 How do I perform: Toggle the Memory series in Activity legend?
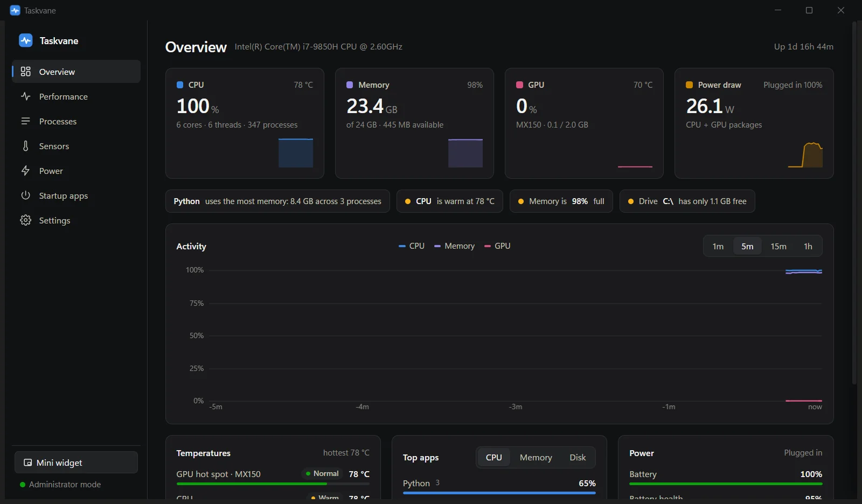click(454, 246)
